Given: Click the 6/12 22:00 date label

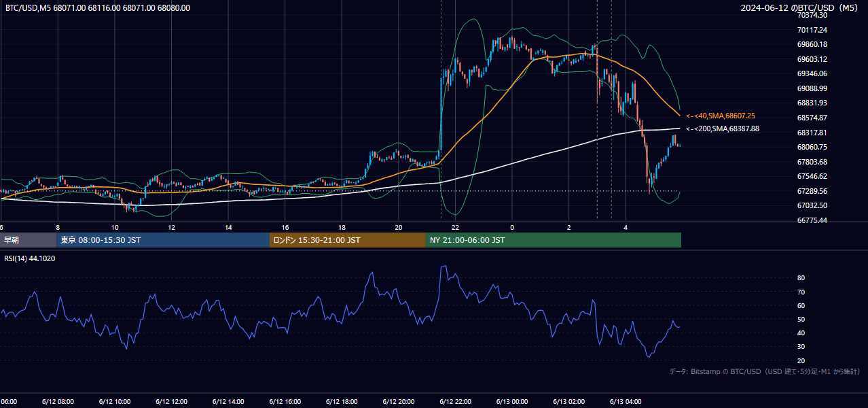Looking at the screenshot, I should tap(456, 401).
